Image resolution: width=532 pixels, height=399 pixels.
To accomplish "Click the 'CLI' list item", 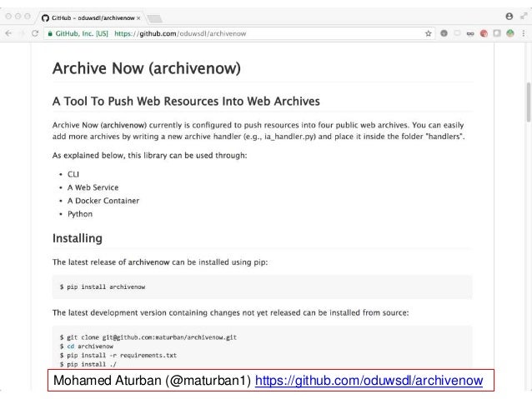I will pyautogui.click(x=73, y=174).
